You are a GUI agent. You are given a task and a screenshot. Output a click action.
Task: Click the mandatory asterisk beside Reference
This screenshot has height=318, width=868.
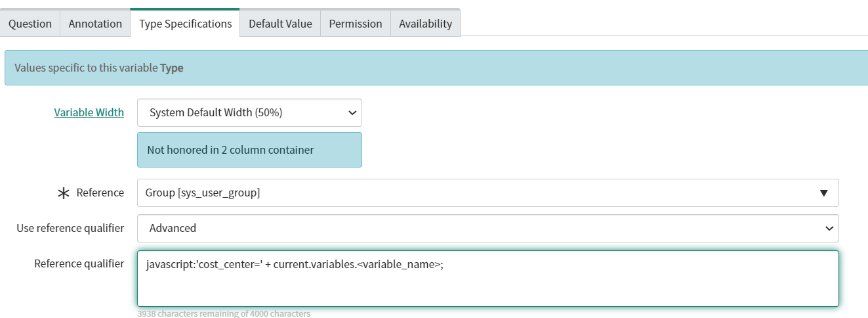[x=64, y=193]
